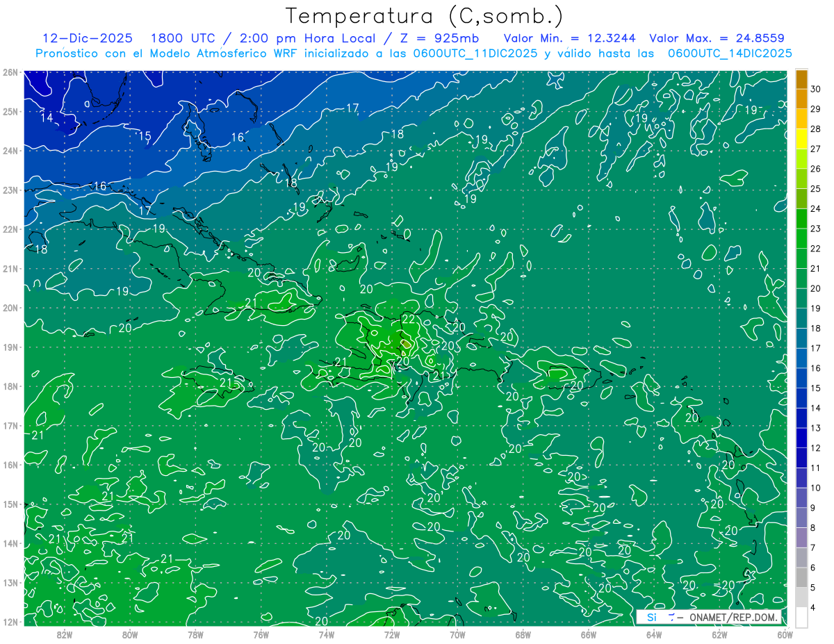834x644 pixels.
Task: Click legend value "24"
Action: tap(816, 208)
